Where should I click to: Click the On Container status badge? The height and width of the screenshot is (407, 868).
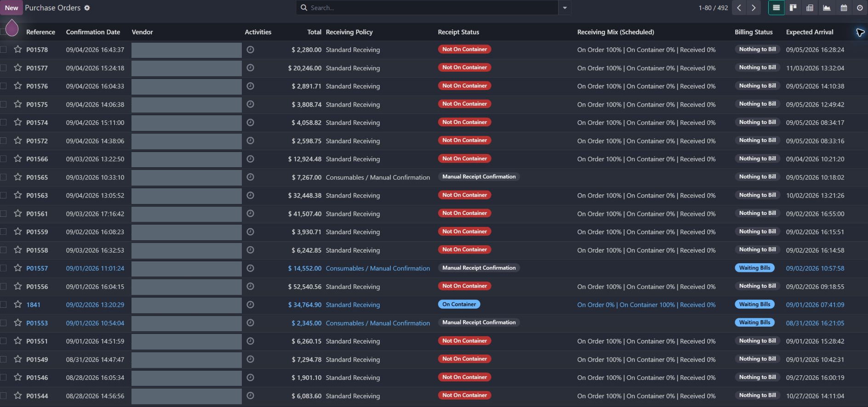pyautogui.click(x=459, y=304)
